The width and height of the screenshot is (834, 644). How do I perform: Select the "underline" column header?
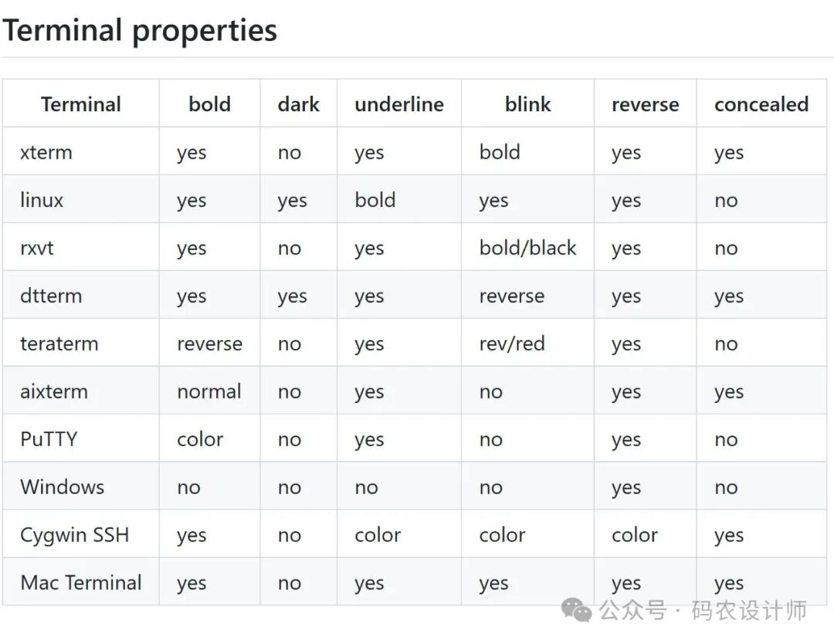tap(399, 104)
